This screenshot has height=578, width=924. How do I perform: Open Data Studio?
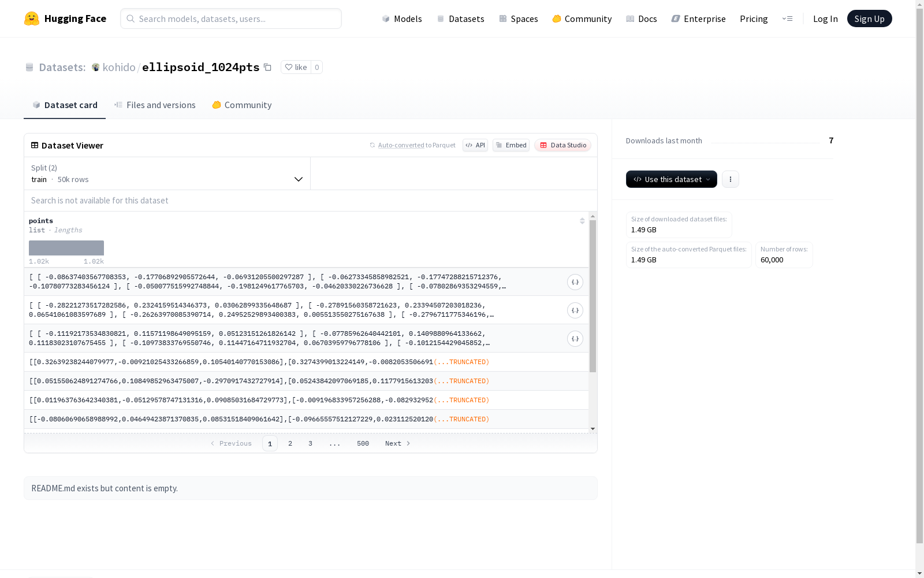(x=562, y=145)
